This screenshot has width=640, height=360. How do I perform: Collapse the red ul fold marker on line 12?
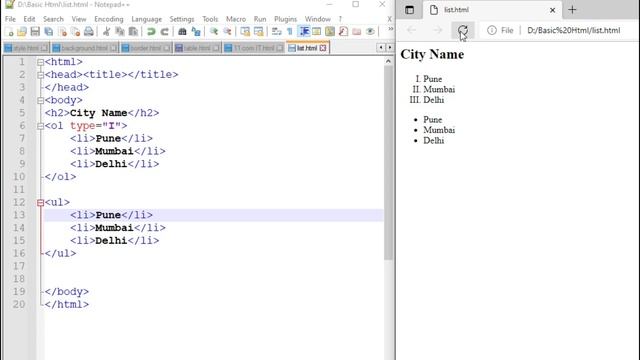[x=40, y=203]
